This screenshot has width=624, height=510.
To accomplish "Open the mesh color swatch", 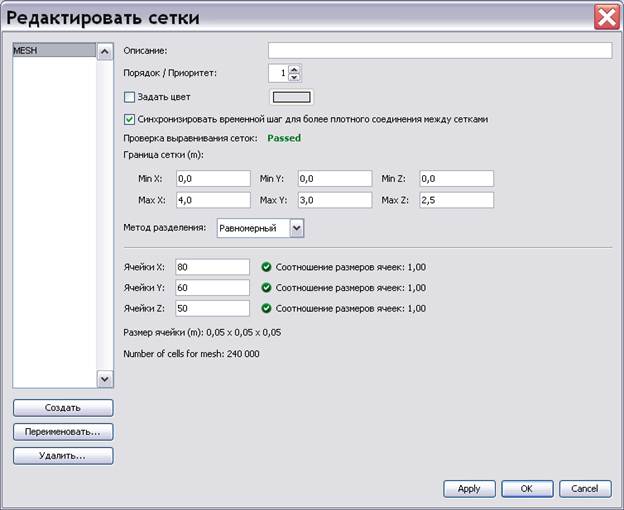I will [291, 97].
